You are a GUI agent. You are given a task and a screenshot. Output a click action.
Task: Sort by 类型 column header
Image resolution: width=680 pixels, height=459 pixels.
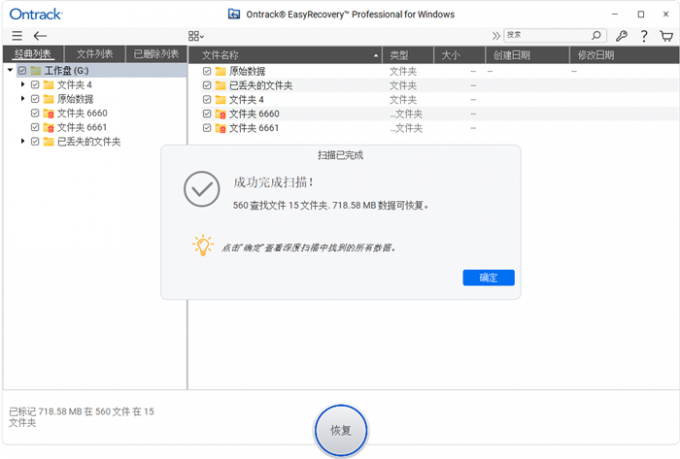(408, 55)
